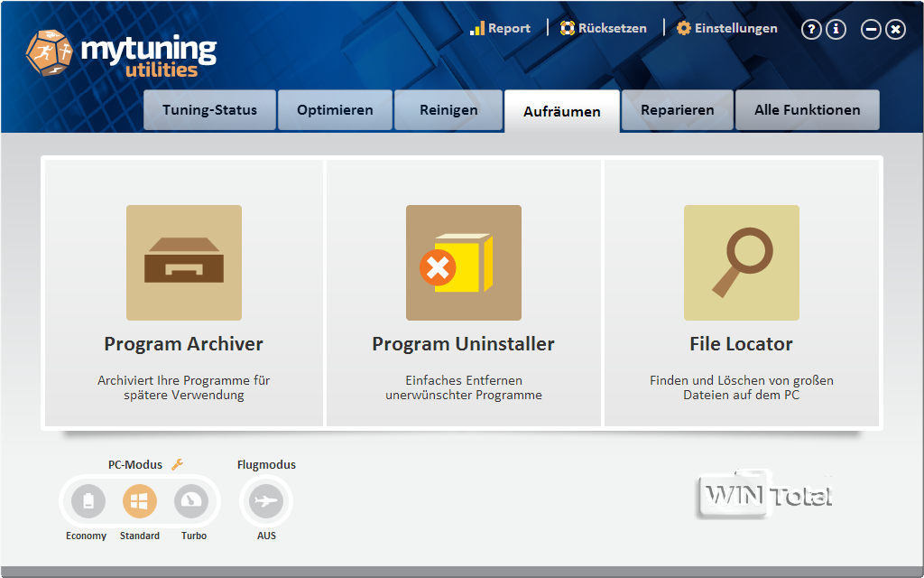This screenshot has height=578, width=924.
Task: Click 'Finden und Löschen von großen Dateien' text
Action: click(x=742, y=387)
